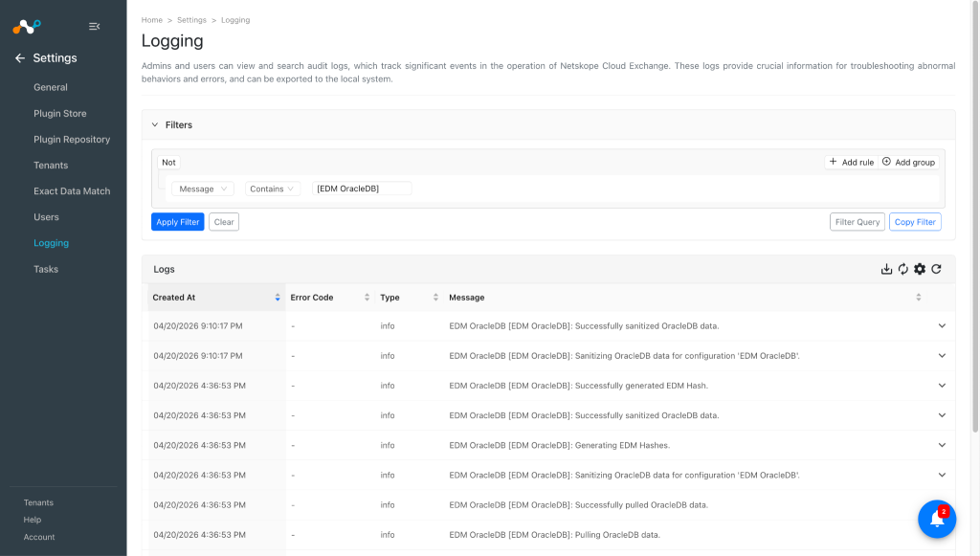Click Error Code column header
The width and height of the screenshot is (980, 556).
click(312, 298)
